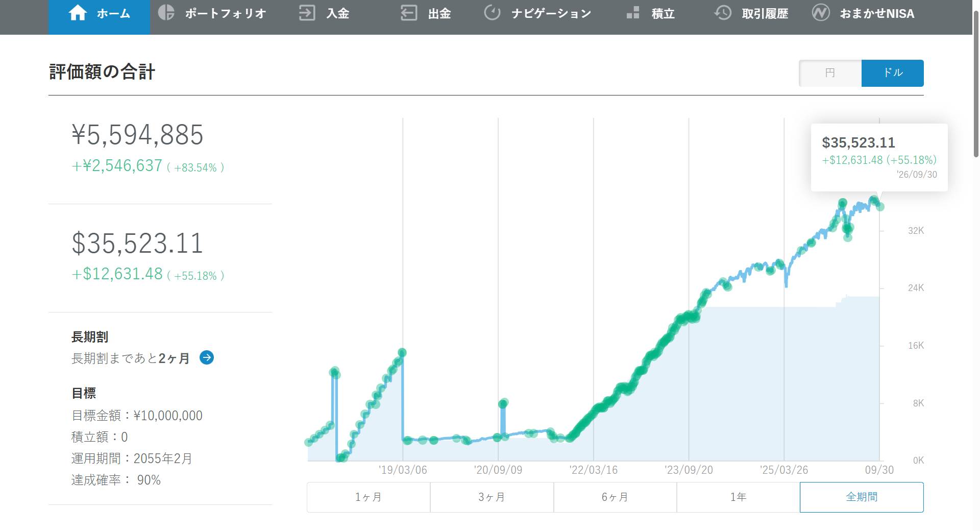Image resolution: width=980 pixels, height=531 pixels.
Task: Switch currency display to ドル
Action: pyautogui.click(x=893, y=73)
